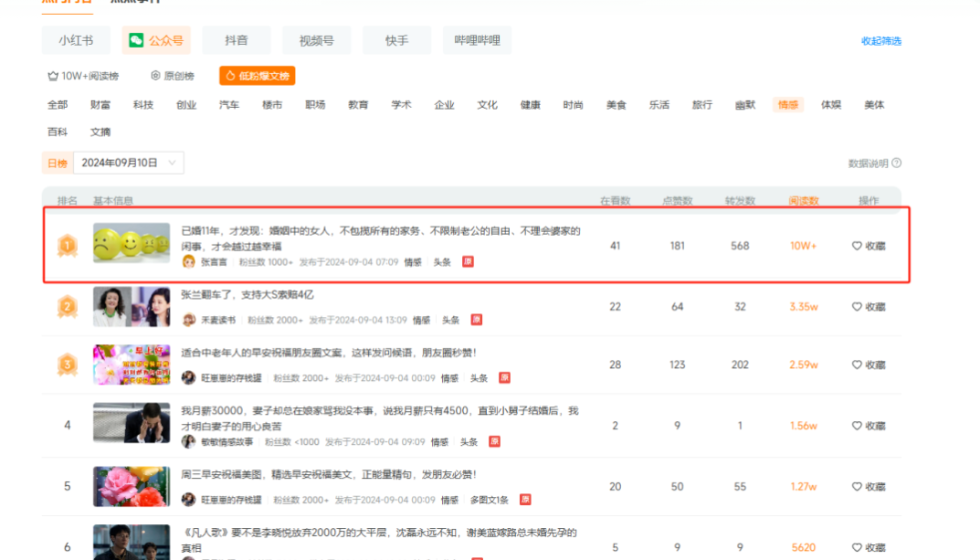The image size is (980, 560).
Task: Select the highlighted 情感 category
Action: (788, 105)
